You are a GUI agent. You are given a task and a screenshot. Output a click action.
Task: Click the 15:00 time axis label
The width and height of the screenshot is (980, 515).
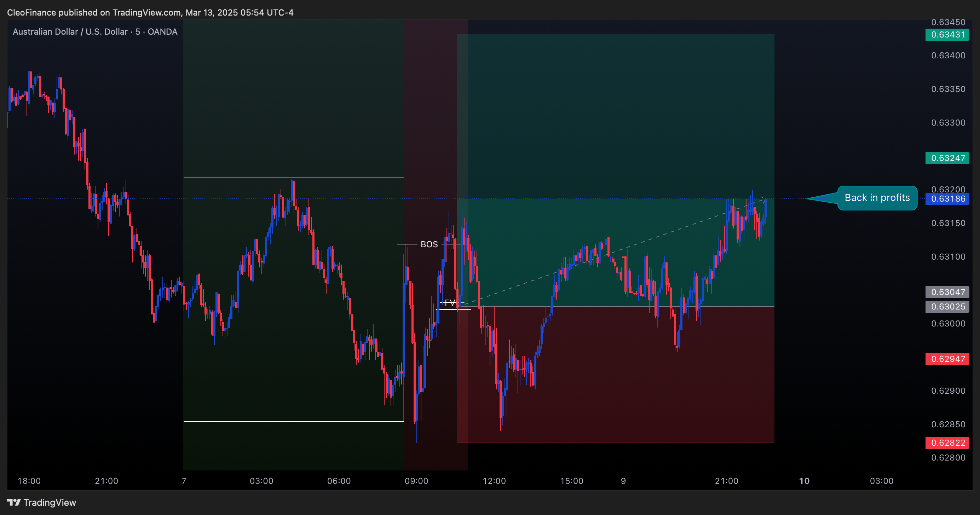[571, 481]
